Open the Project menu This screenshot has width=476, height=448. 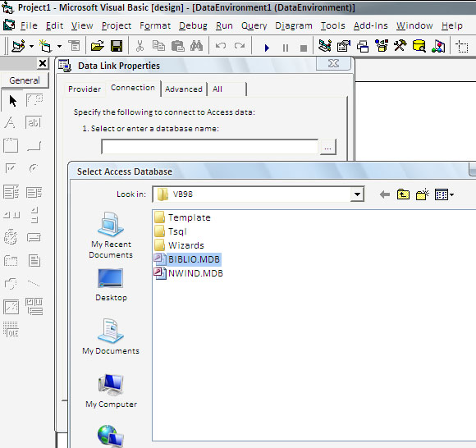(x=117, y=25)
